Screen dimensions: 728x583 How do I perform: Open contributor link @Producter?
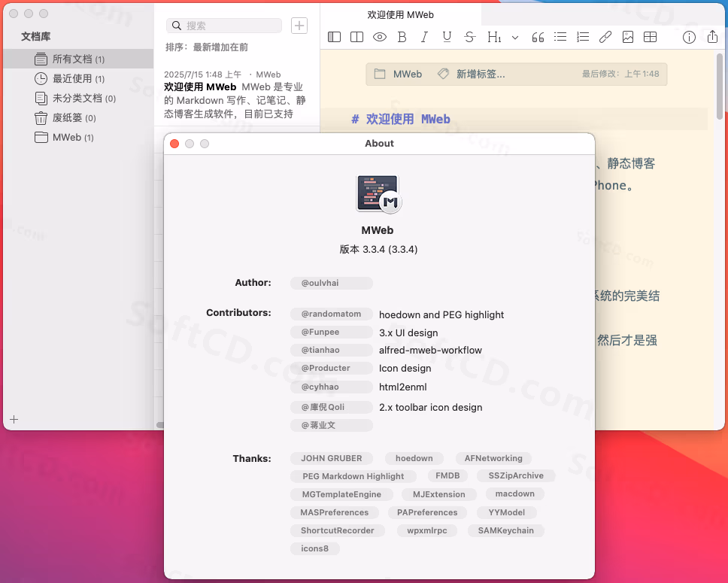click(332, 368)
